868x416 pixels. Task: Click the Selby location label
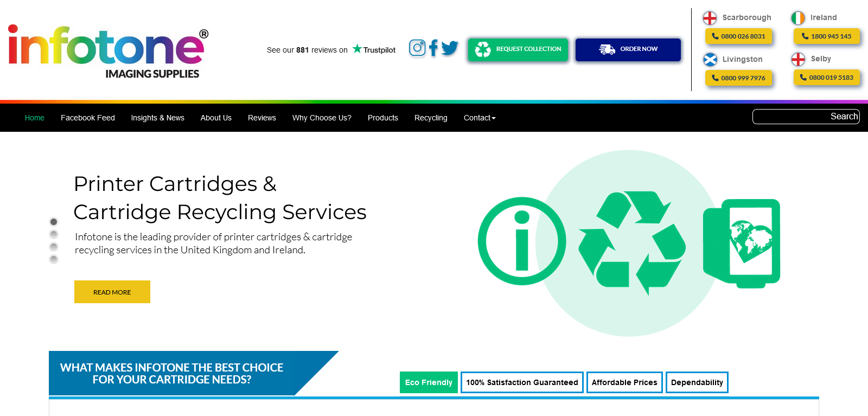click(x=821, y=59)
